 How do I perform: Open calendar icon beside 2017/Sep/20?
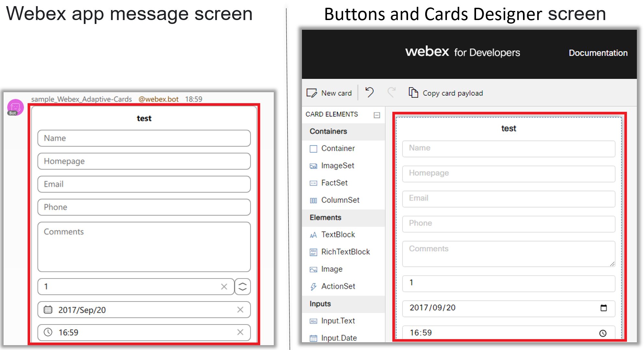[x=48, y=310]
